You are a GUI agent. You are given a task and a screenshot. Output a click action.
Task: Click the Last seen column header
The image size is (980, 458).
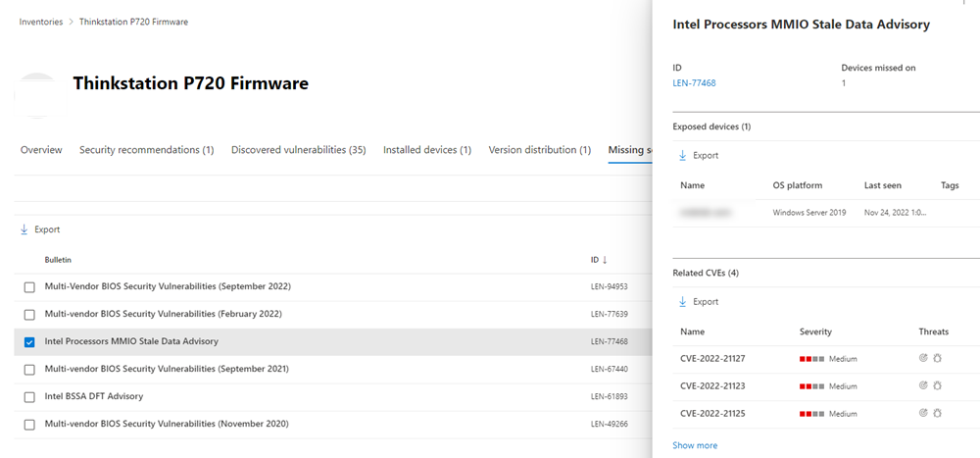coord(883,185)
